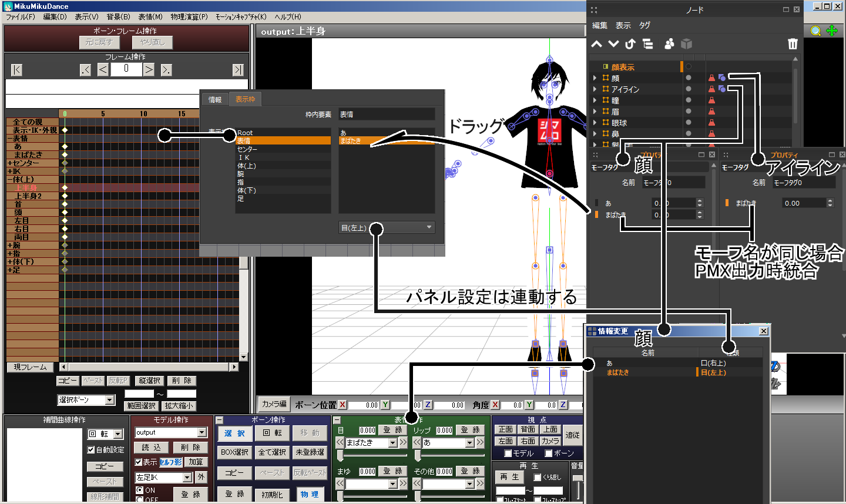Screen dimensions: 846x504
Task: Click the red weight icon on 瞳 row
Action: tap(711, 100)
